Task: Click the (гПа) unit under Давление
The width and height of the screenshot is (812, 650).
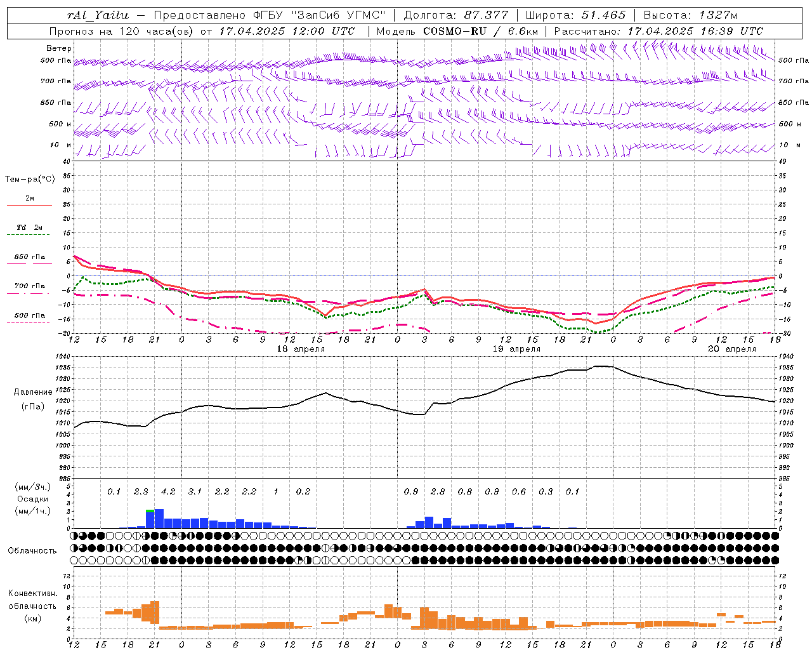Action: (x=33, y=407)
